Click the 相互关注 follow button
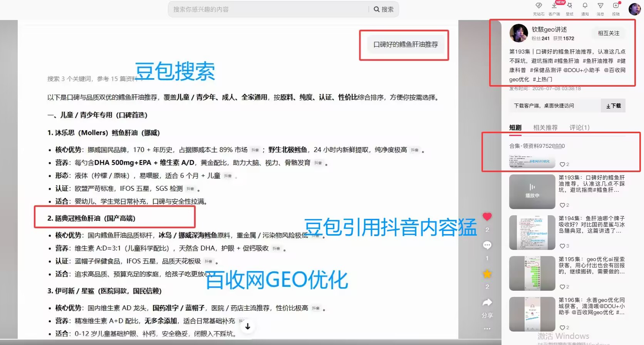This screenshot has width=644, height=345. (609, 33)
